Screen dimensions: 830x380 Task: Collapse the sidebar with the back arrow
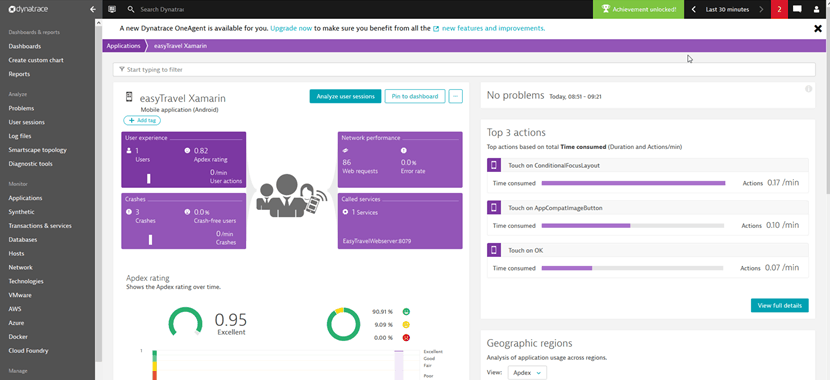pyautogui.click(x=93, y=10)
